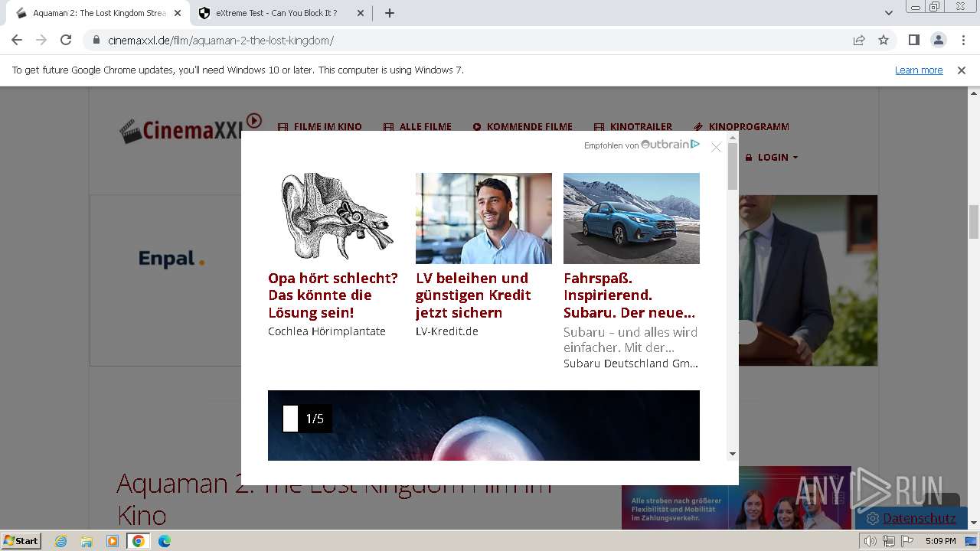
Task: Click the Cochlea Hörimplantate source text
Action: pyautogui.click(x=327, y=331)
